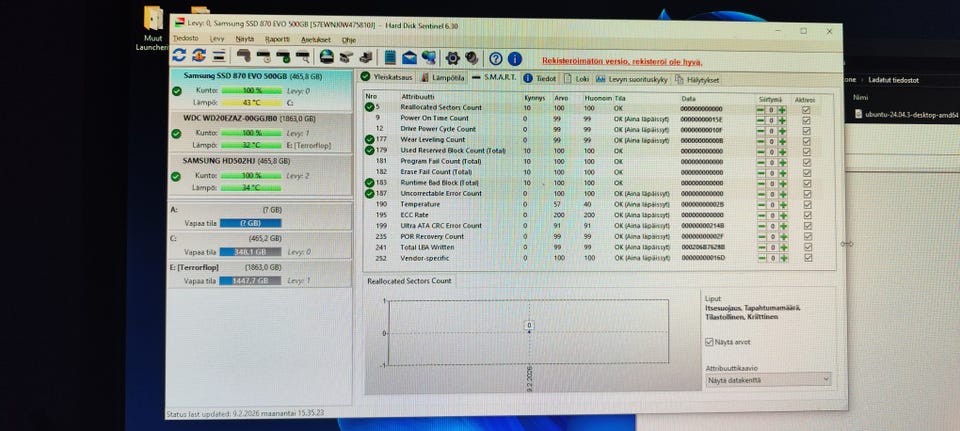The height and width of the screenshot is (431, 960).
Task: Click the C: Vapaa tila 348.1 GB bar
Action: point(250,252)
